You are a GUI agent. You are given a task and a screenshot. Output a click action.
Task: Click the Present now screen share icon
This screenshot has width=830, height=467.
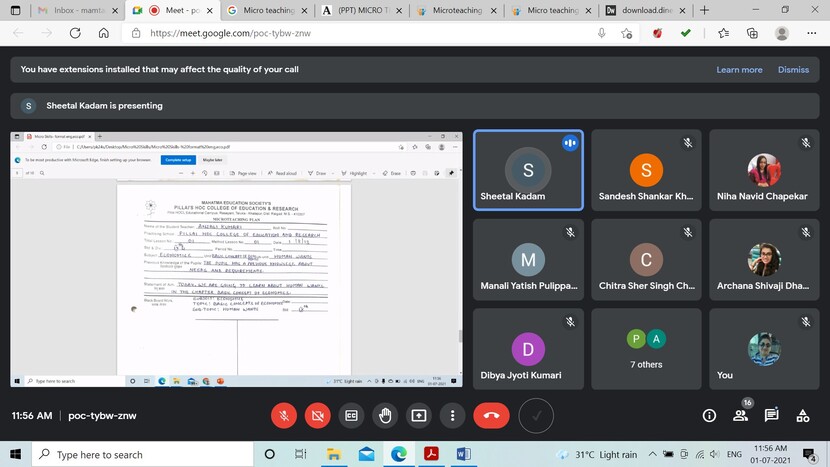(419, 415)
